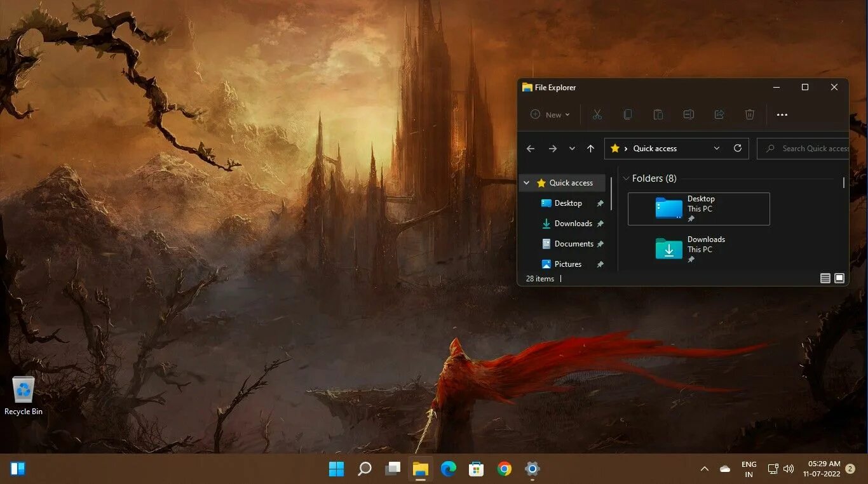Open the See more three-dots menu
This screenshot has height=484, width=868.
pyautogui.click(x=782, y=115)
